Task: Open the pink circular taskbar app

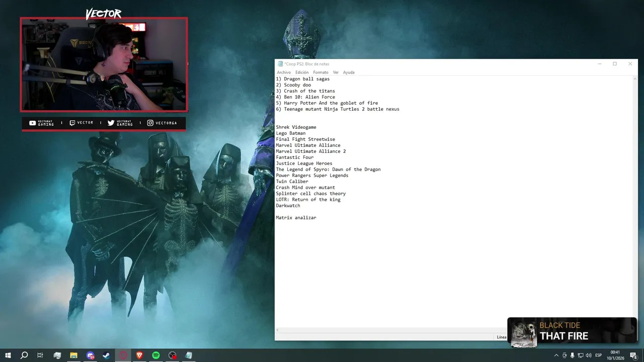Action: pos(123,355)
